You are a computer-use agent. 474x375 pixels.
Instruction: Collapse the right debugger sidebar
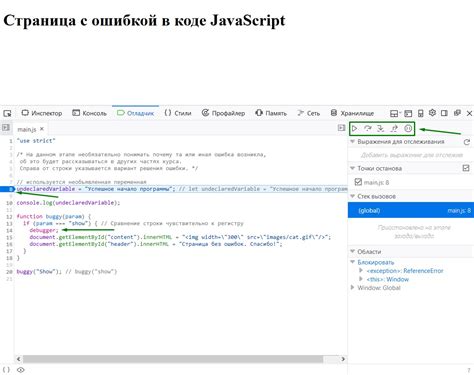(341, 128)
